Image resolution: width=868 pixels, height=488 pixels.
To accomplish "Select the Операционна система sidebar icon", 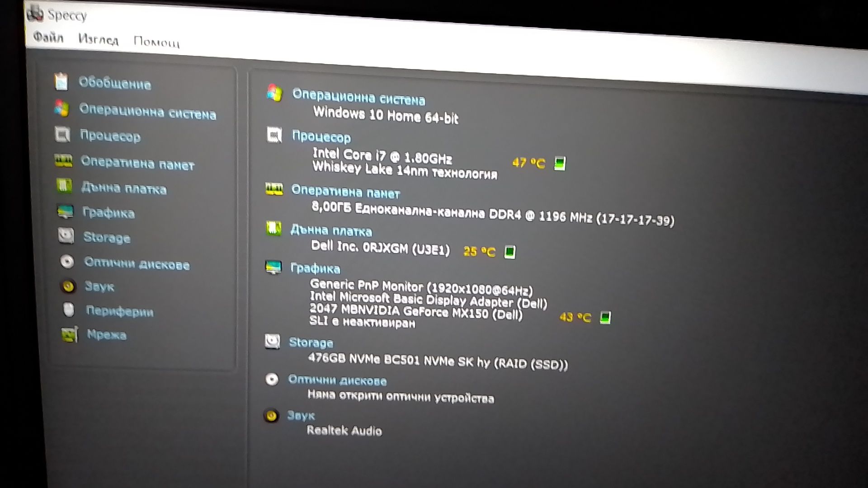I will tap(61, 108).
